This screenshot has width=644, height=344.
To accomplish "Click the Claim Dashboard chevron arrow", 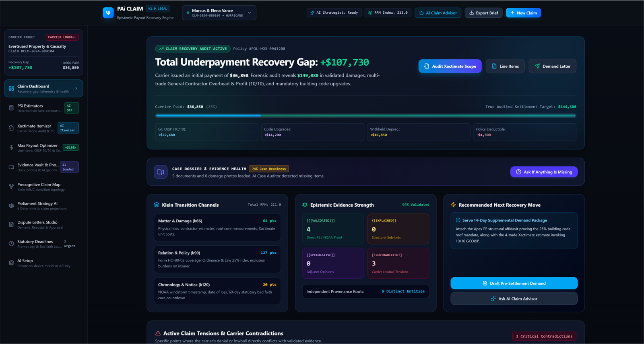I will [x=76, y=88].
